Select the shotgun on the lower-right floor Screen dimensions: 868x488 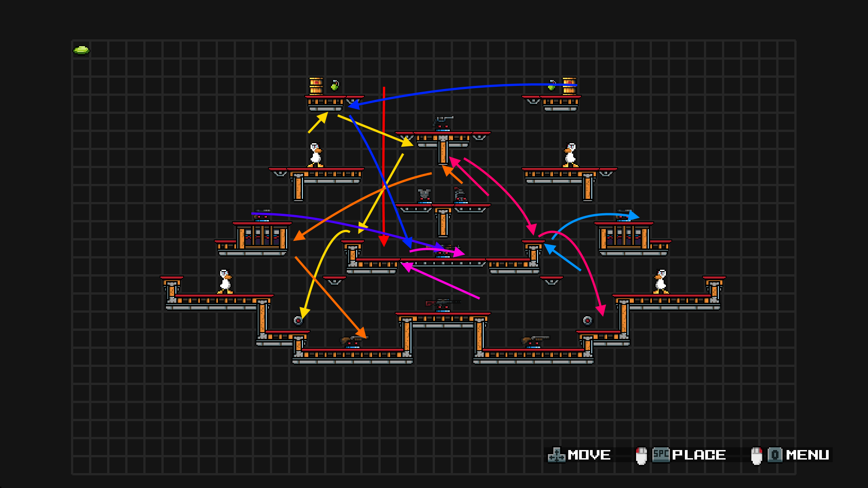pos(534,340)
